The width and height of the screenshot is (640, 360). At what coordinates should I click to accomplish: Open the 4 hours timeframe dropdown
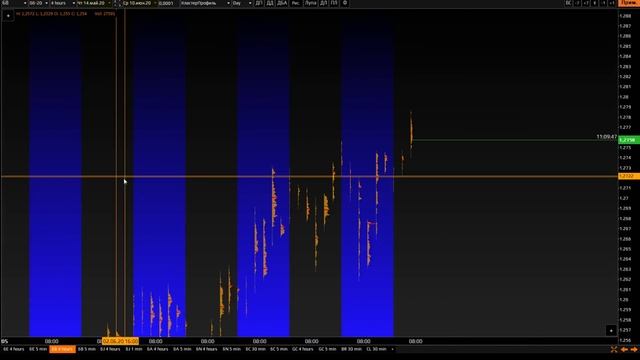(x=62, y=3)
